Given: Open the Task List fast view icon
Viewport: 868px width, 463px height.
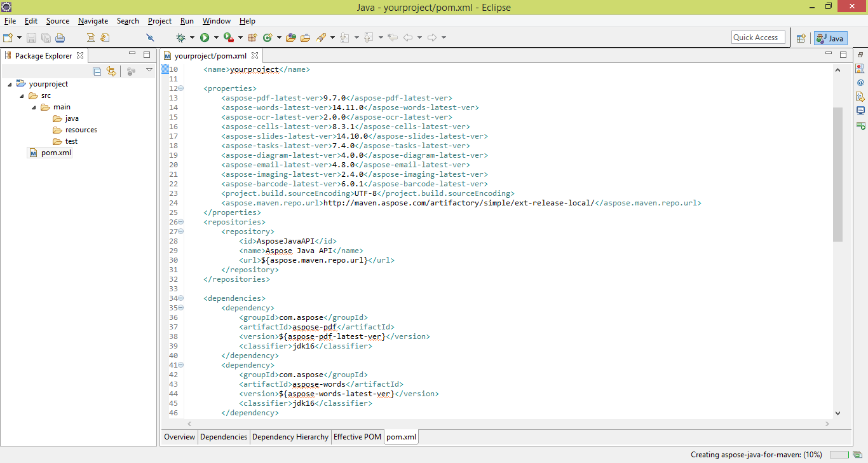Looking at the screenshot, I should (860, 68).
